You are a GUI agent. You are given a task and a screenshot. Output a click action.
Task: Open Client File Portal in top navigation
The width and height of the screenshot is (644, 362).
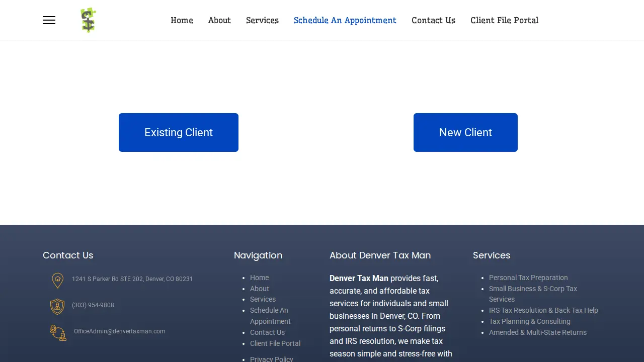(504, 20)
